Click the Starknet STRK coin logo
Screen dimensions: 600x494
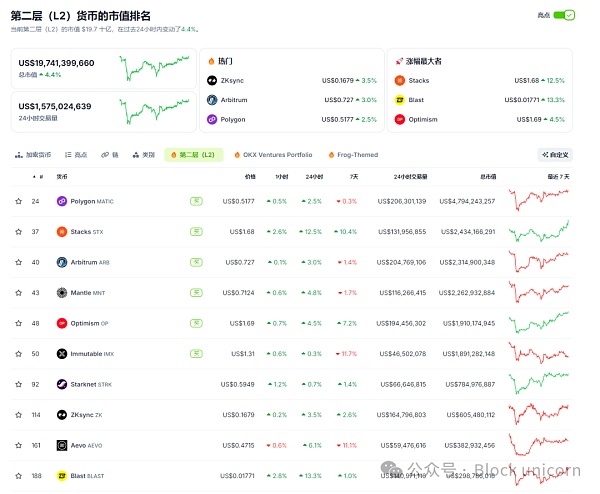(x=62, y=383)
